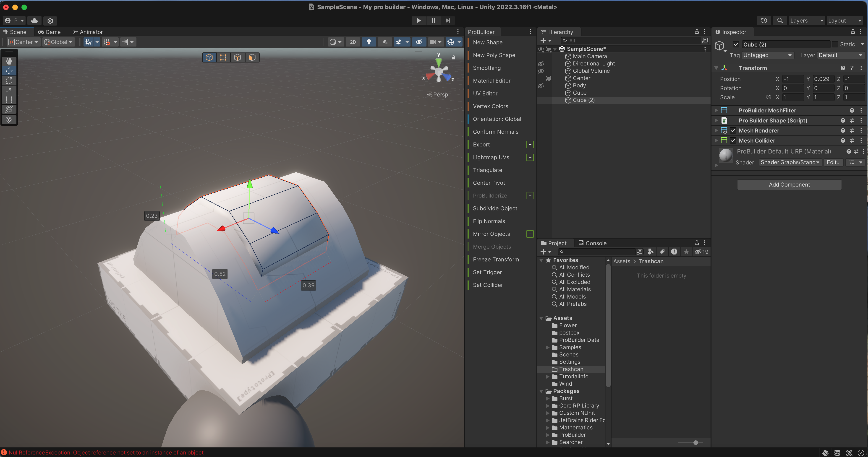Switch to ProBuilder face selection mode
This screenshot has height=457, width=868.
(x=252, y=58)
